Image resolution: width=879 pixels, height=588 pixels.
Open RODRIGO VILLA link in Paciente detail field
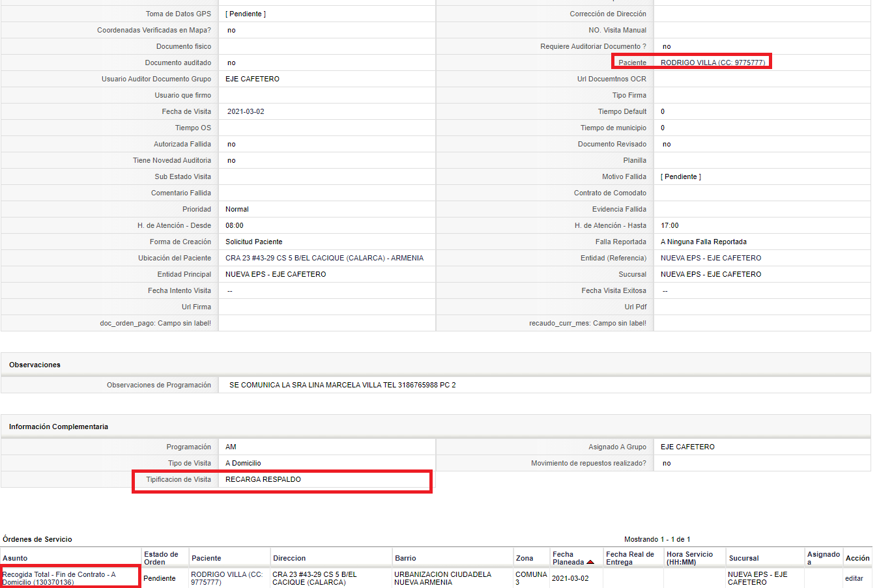click(x=713, y=63)
